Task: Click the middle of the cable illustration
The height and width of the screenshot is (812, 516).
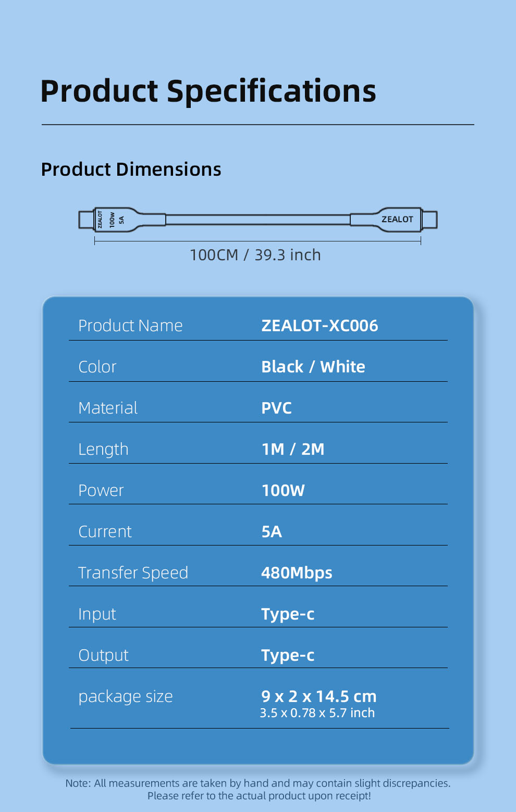Action: pyautogui.click(x=258, y=220)
